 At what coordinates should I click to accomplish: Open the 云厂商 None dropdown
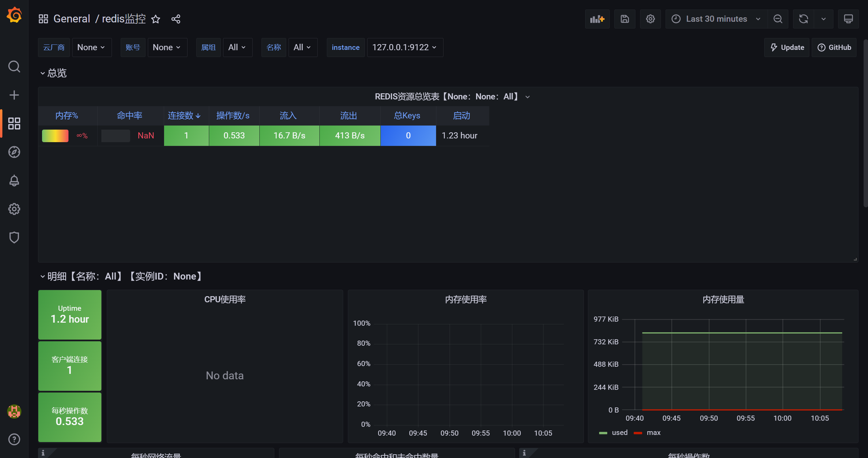(x=92, y=47)
